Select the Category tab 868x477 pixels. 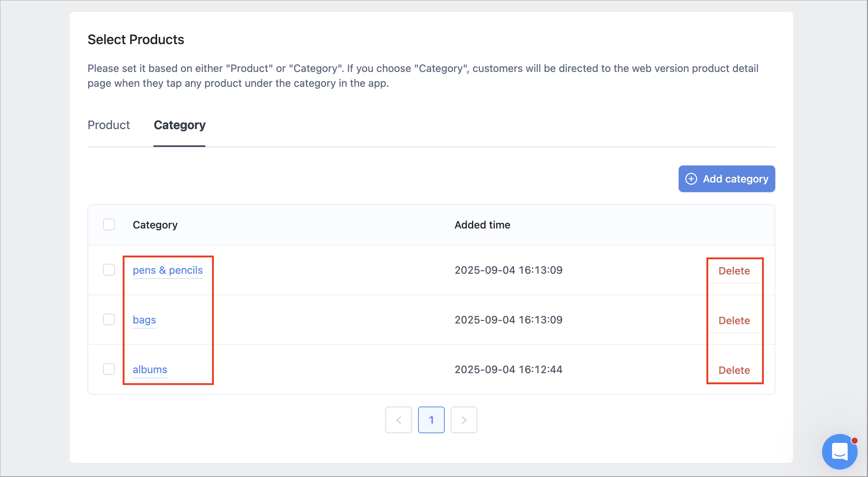tap(179, 125)
